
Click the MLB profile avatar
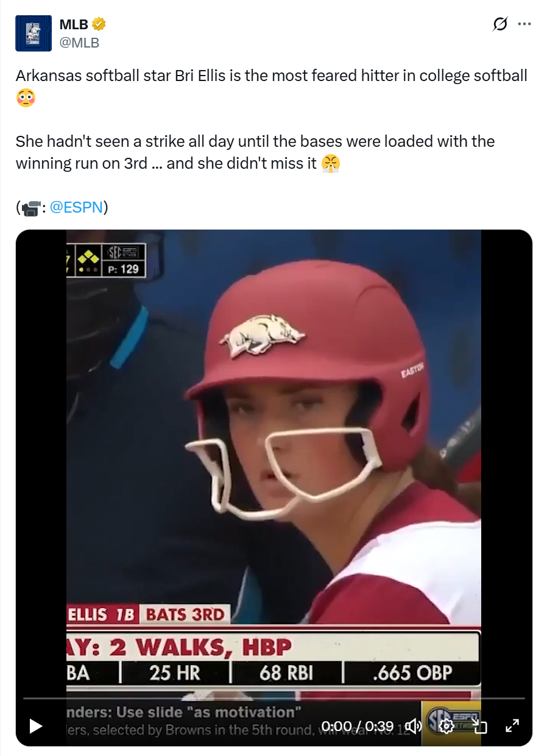[33, 33]
